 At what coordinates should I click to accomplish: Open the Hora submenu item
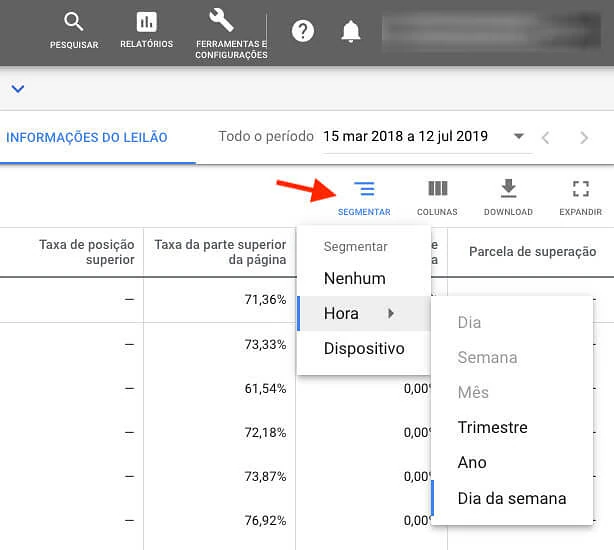click(364, 314)
